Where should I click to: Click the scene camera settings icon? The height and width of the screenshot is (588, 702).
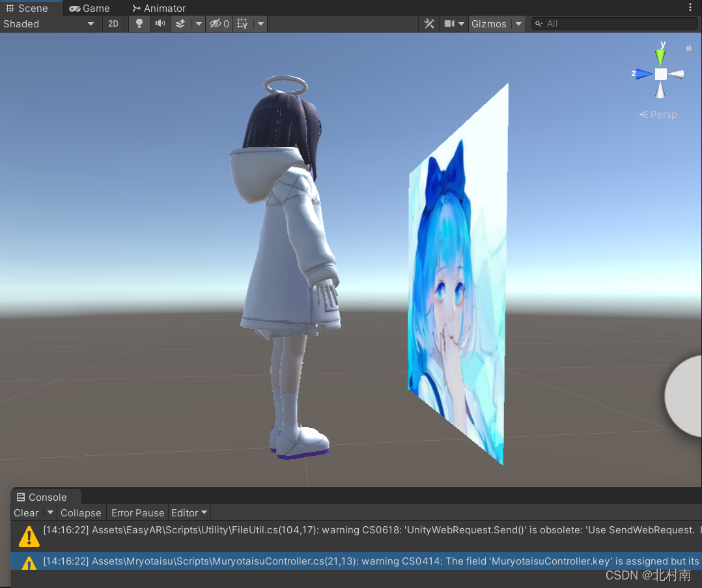[x=449, y=23]
